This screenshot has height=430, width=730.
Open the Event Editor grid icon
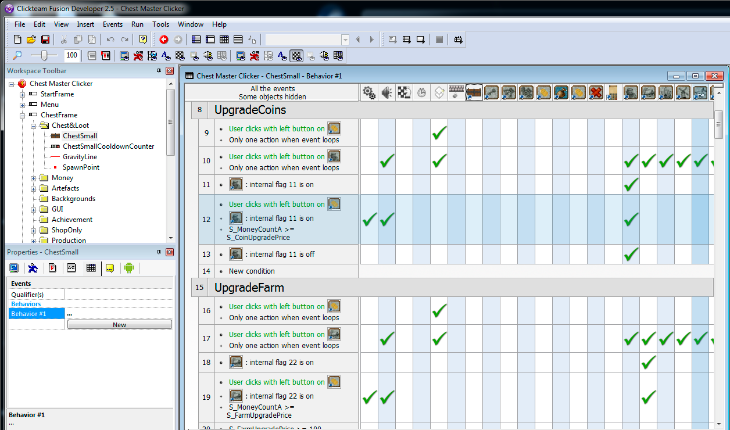tap(224, 40)
